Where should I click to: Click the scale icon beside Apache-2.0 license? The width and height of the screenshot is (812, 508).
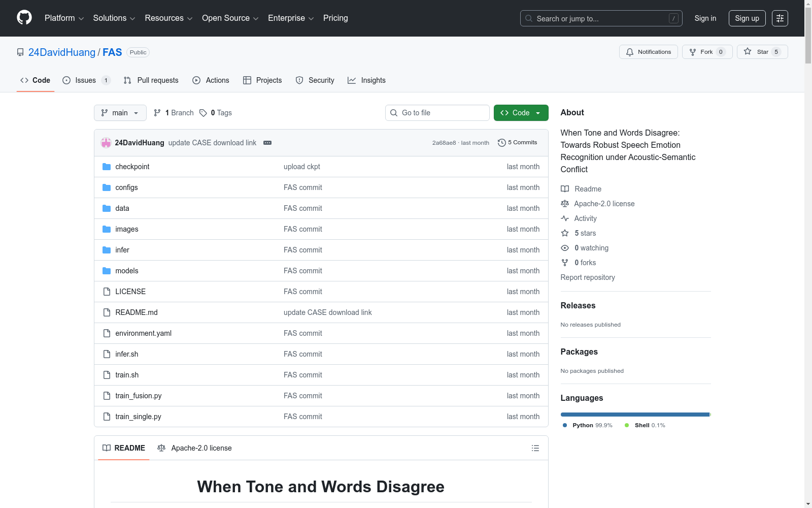click(565, 204)
